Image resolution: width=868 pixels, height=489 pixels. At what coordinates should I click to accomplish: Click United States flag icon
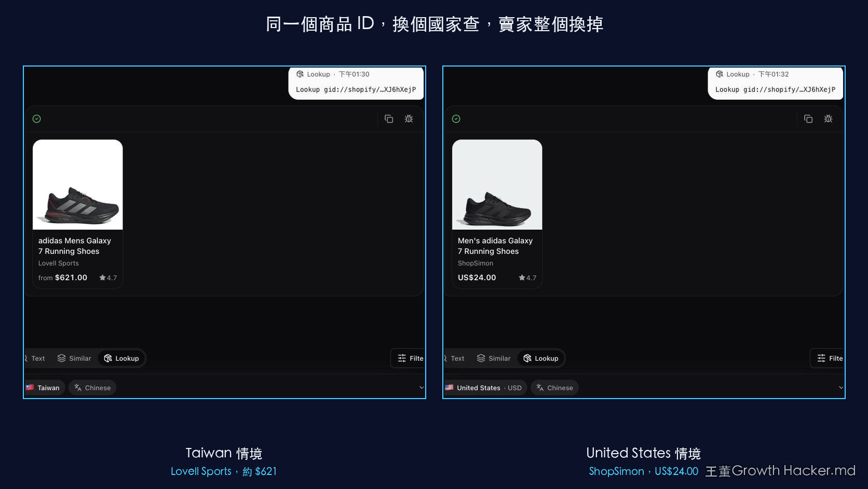pyautogui.click(x=450, y=388)
